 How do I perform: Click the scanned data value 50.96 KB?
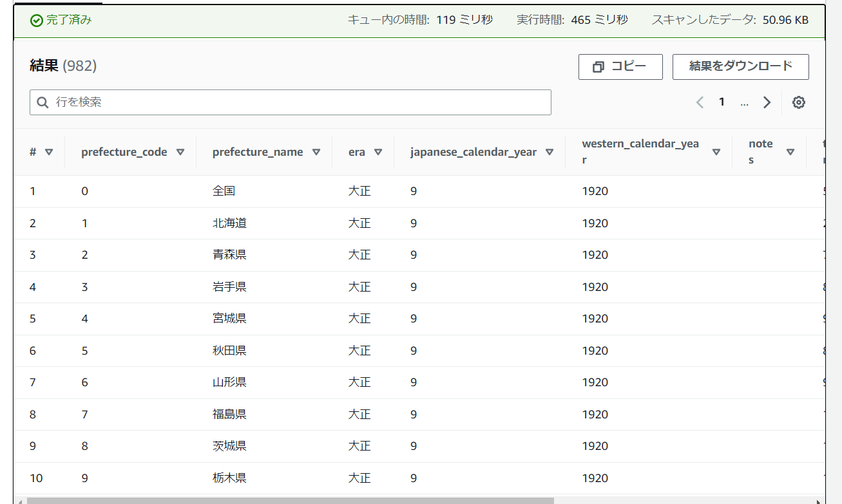(785, 20)
